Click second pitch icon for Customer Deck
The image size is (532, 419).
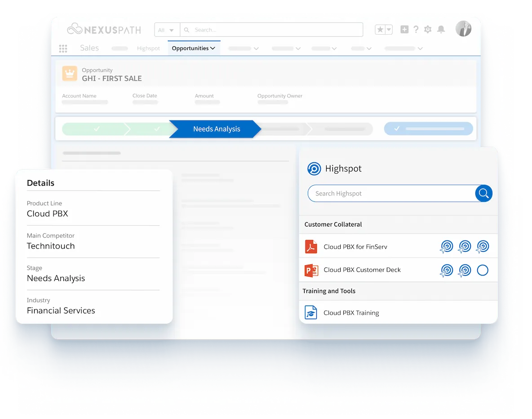[x=465, y=271]
